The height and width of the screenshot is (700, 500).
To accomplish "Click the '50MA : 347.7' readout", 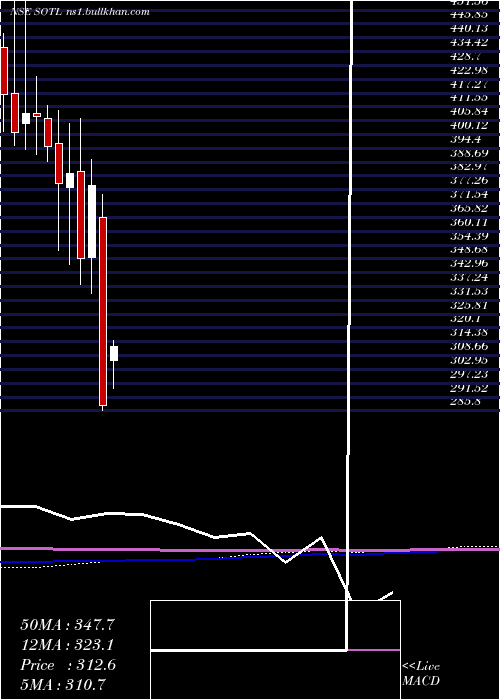I will click(68, 625).
